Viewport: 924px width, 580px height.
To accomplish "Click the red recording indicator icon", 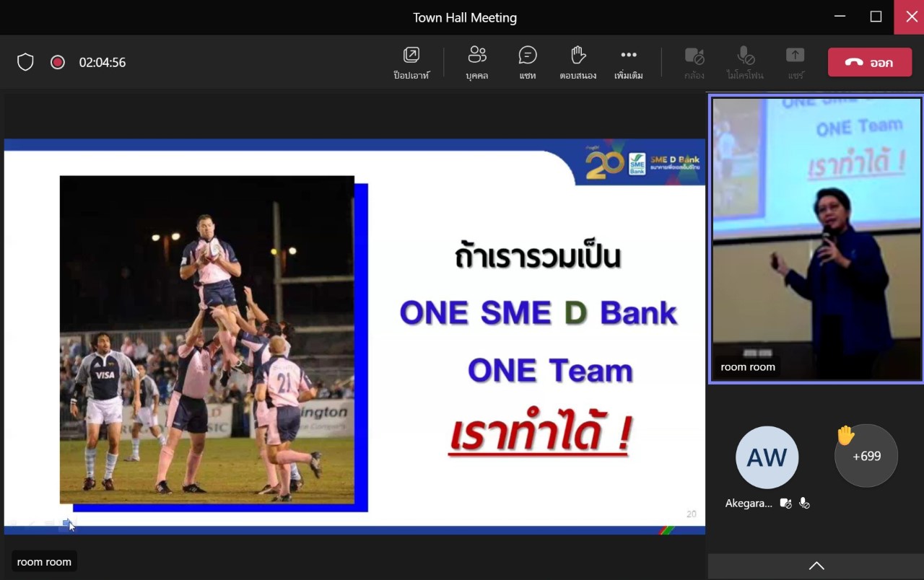I will [58, 62].
